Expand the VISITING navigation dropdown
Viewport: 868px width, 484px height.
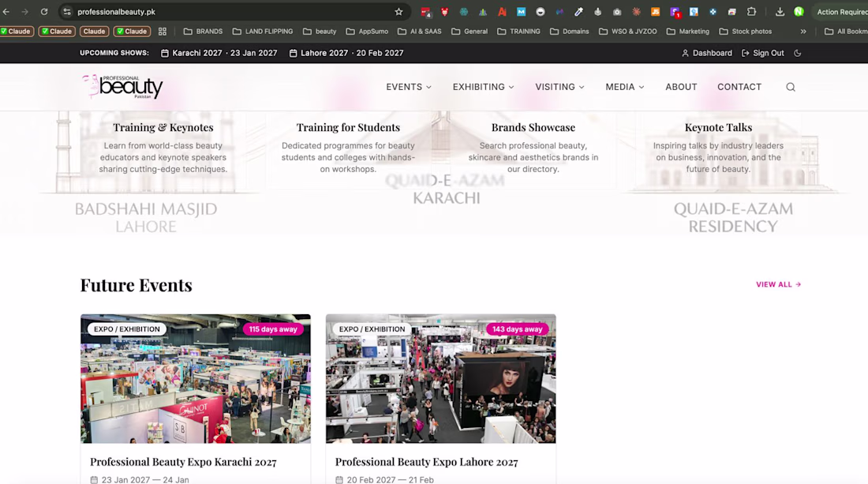tap(559, 87)
